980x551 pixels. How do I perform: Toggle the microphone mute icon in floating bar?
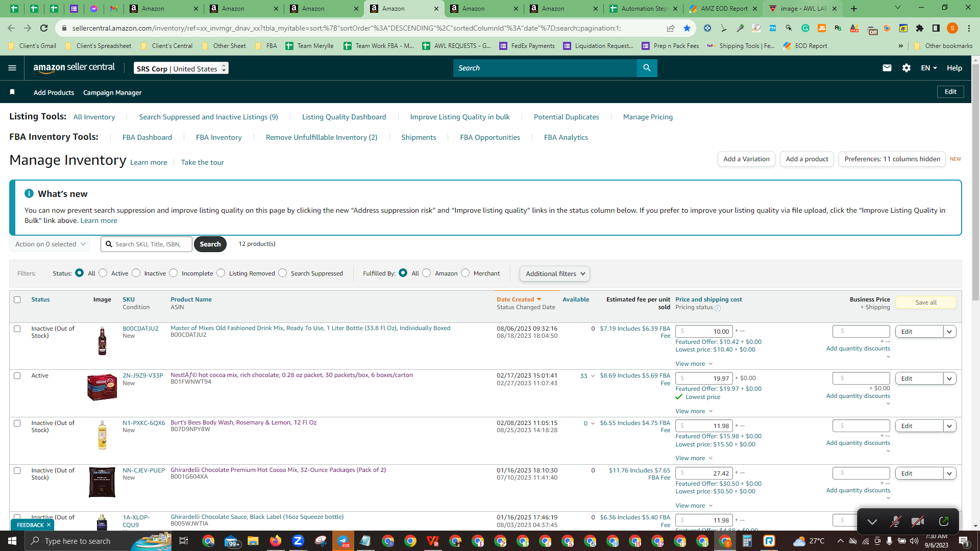(x=895, y=521)
